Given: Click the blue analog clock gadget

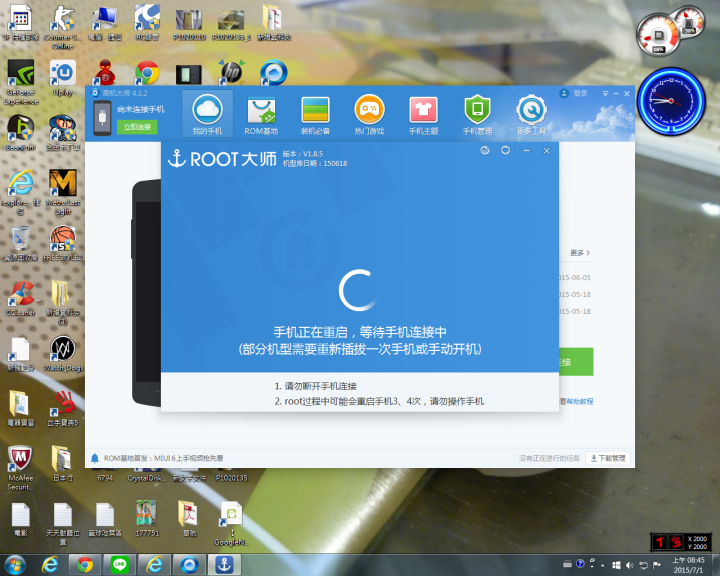Looking at the screenshot, I should tap(671, 101).
